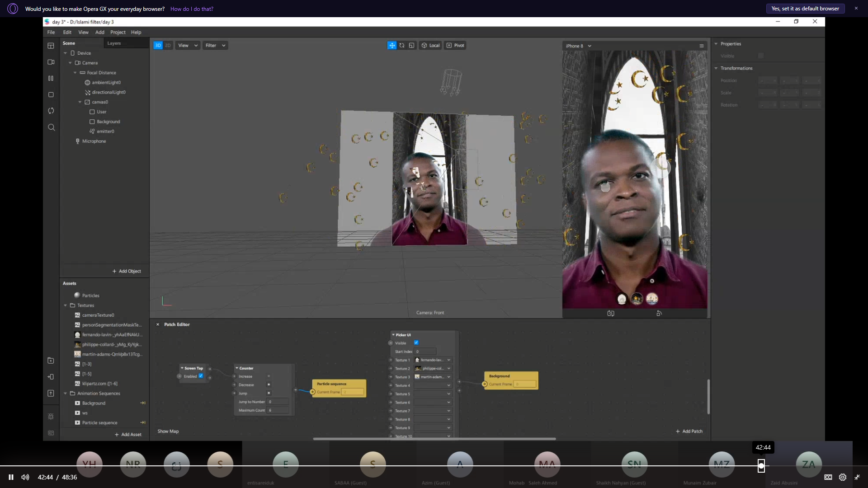Click the simulator rotate device icon
The height and width of the screenshot is (488, 868).
tap(659, 313)
